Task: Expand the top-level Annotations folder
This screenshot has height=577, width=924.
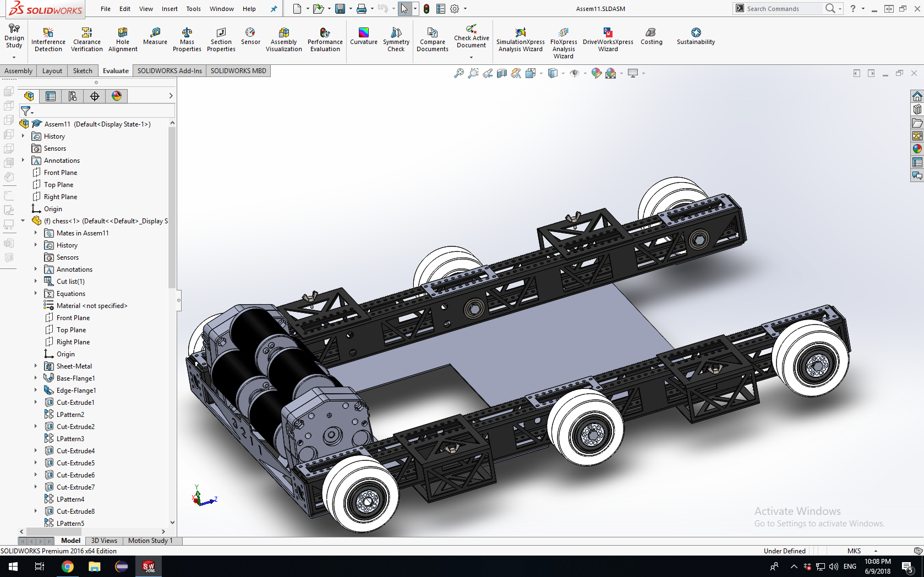Action: (x=23, y=160)
